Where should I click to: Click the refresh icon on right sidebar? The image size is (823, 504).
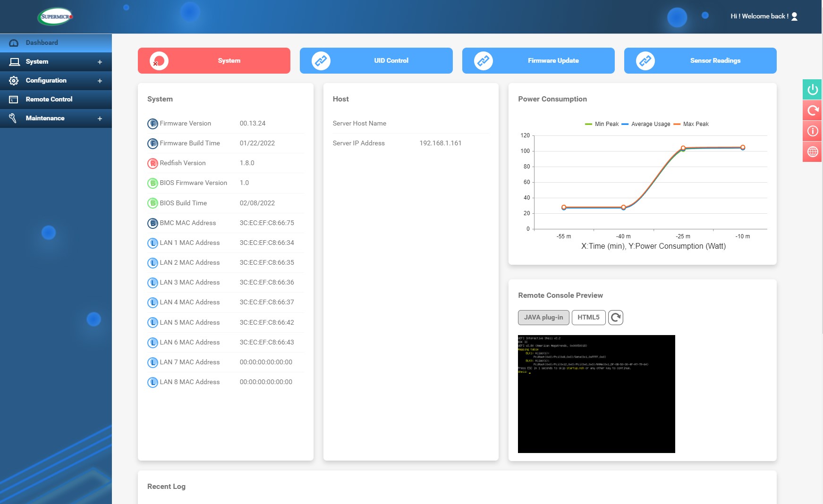tap(812, 110)
